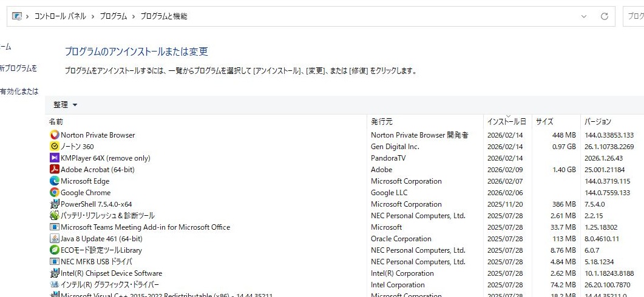Click the Norton Private Browser icon
644x297 pixels.
[55, 135]
